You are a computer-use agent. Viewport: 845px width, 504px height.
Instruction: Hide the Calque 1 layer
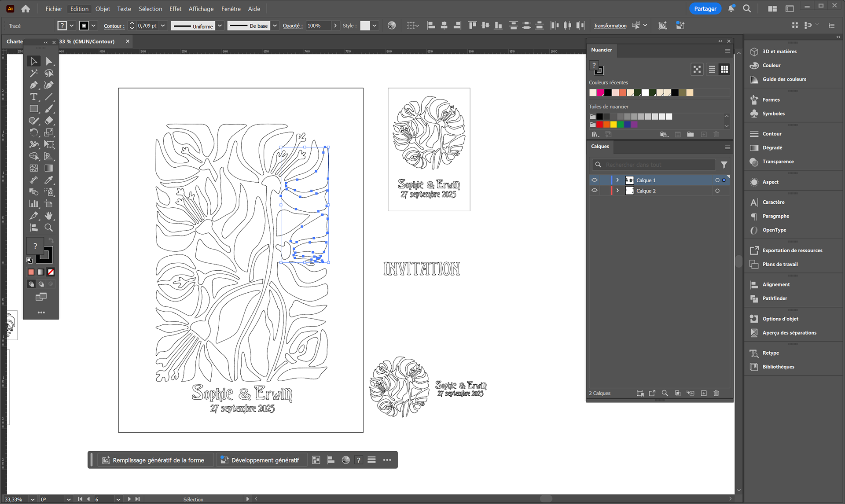[x=595, y=180]
